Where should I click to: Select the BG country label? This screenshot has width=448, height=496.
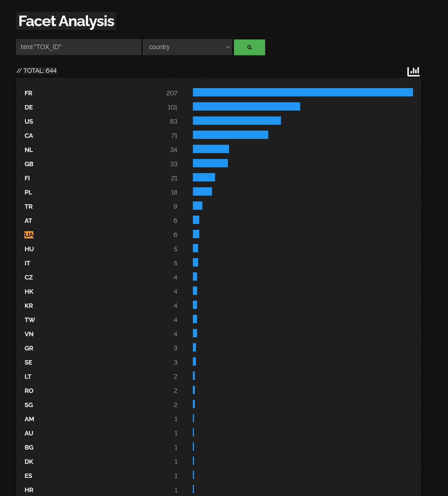(x=29, y=447)
